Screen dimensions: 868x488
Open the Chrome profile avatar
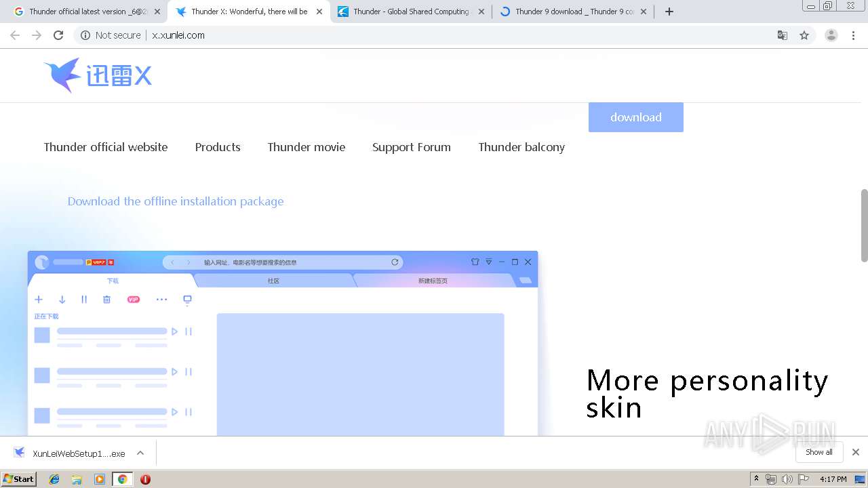831,35
